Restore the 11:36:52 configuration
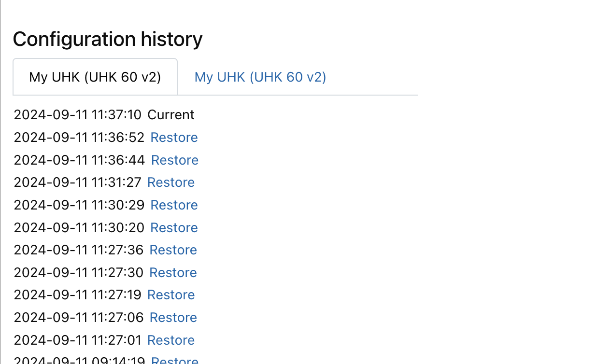Image resolution: width=597 pixels, height=364 pixels. coord(174,138)
